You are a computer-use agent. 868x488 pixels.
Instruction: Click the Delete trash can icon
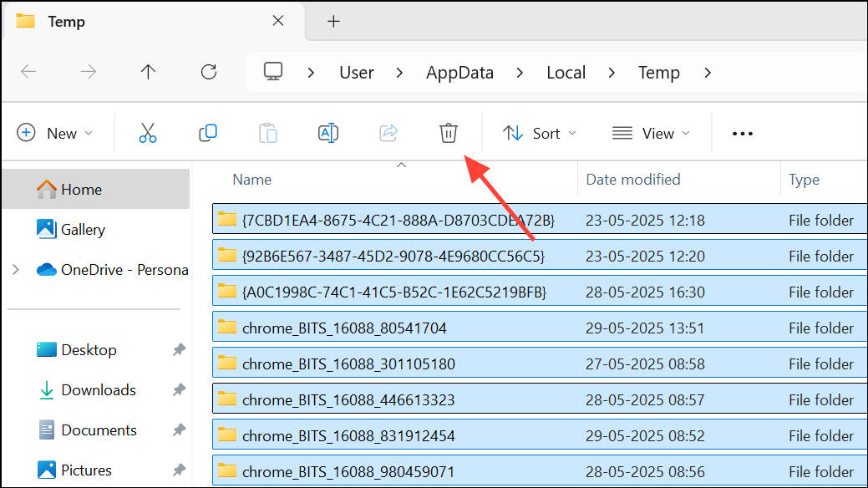449,133
